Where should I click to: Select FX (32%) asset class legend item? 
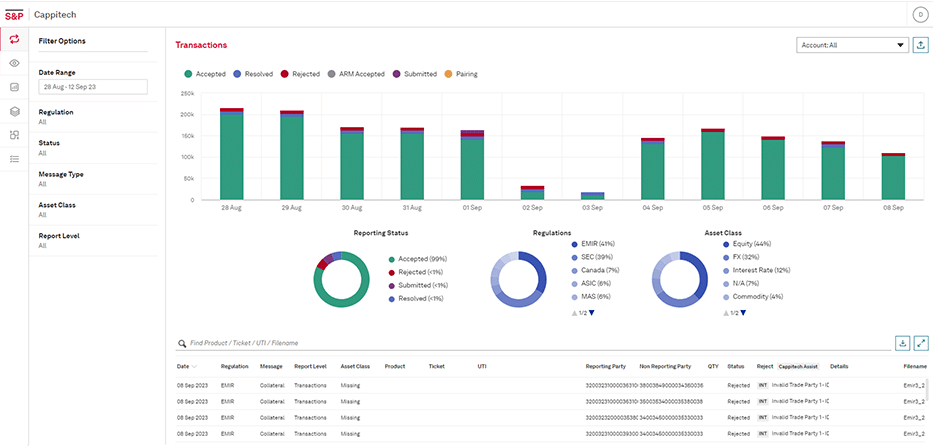click(743, 257)
